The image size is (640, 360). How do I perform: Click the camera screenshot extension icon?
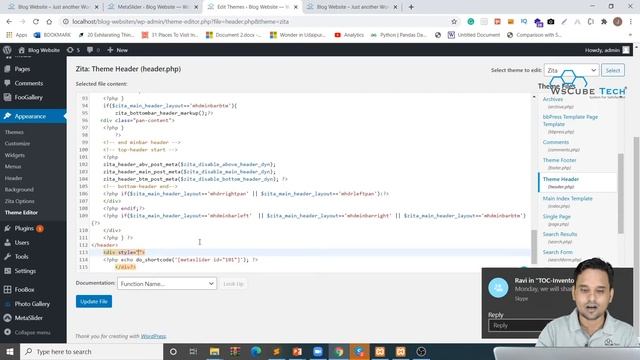551,22
